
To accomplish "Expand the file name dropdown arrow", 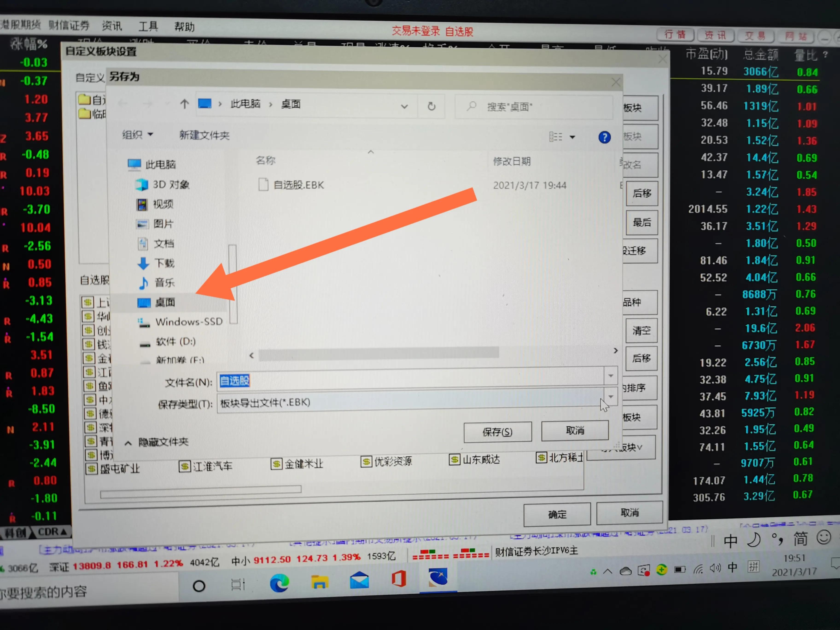I will click(611, 376).
